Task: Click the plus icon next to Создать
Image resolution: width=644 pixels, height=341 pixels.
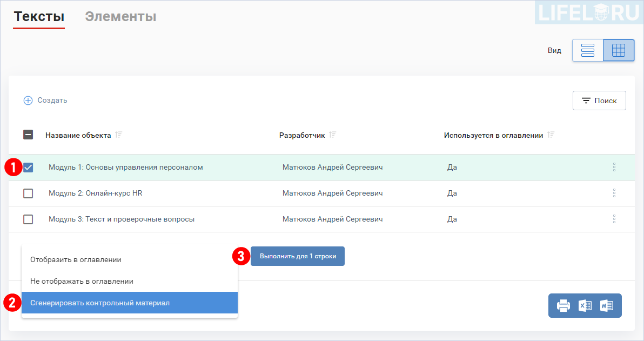Action: (28, 100)
